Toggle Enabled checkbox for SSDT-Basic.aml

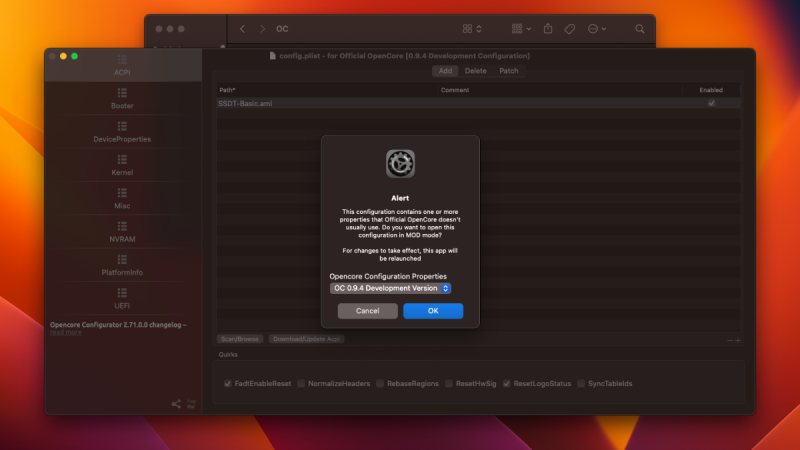coord(711,103)
